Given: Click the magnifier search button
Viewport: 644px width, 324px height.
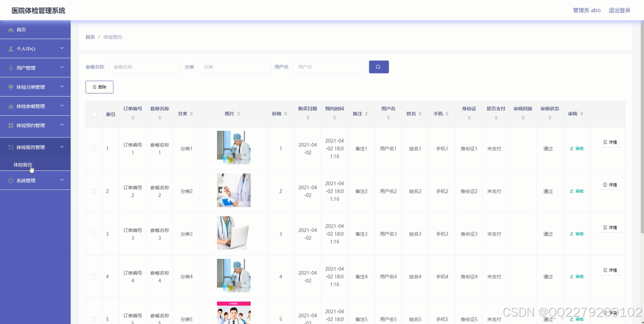Looking at the screenshot, I should [x=379, y=67].
